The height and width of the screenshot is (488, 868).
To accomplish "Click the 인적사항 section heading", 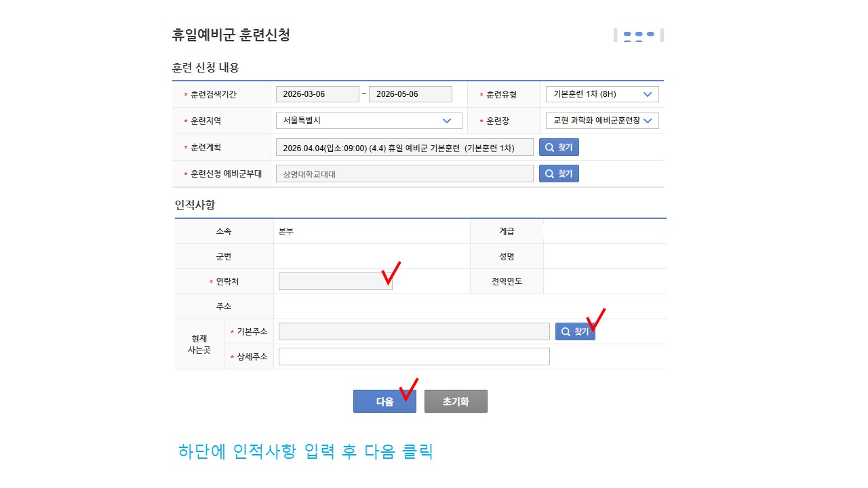I will [x=195, y=205].
